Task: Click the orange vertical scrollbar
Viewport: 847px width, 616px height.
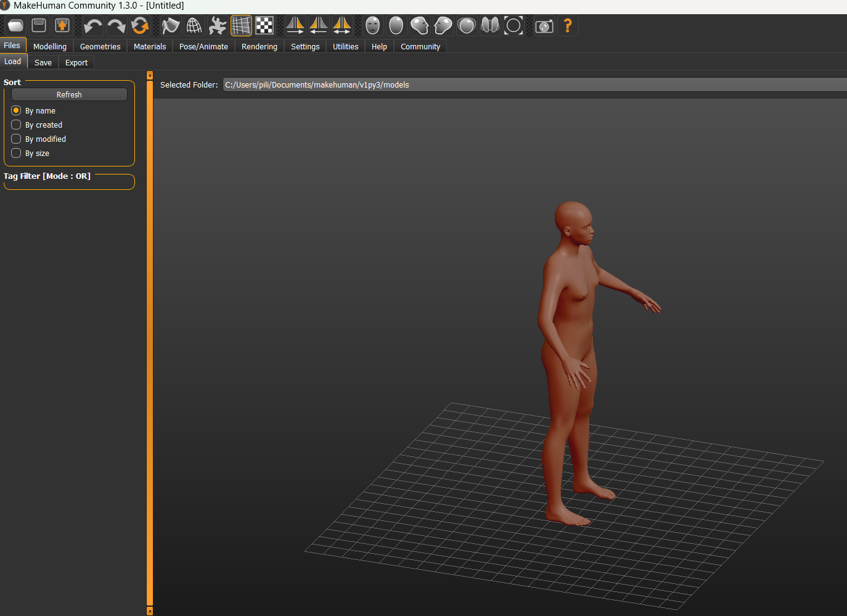Action: 150,343
